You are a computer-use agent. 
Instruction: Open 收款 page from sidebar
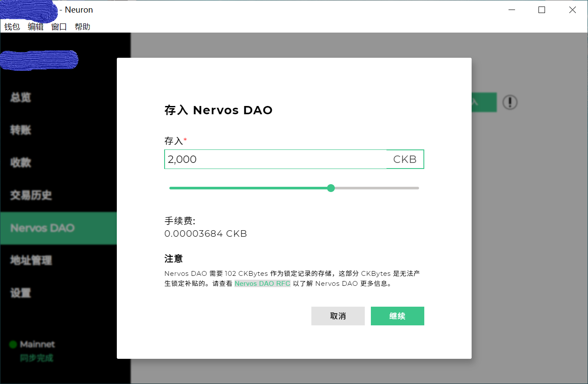click(x=21, y=162)
